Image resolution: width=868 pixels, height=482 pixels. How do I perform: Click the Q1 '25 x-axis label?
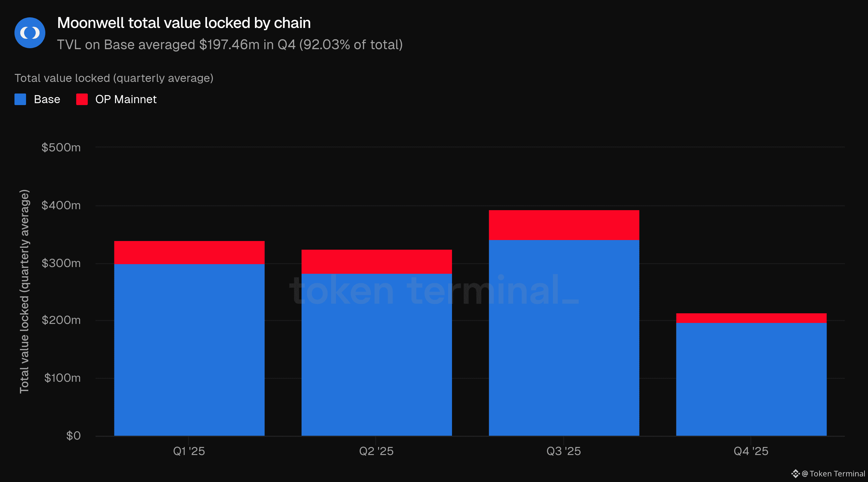tap(189, 451)
